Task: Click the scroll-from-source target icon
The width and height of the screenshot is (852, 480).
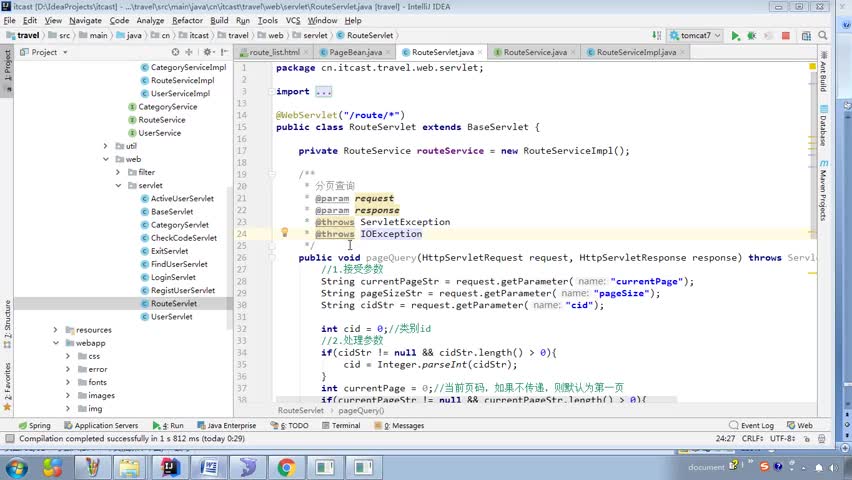Action: click(175, 52)
